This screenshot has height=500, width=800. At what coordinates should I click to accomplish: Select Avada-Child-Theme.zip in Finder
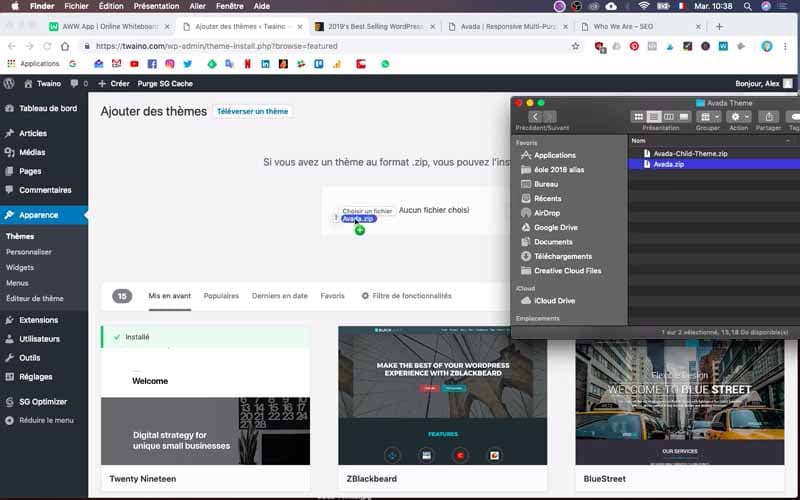tap(690, 154)
